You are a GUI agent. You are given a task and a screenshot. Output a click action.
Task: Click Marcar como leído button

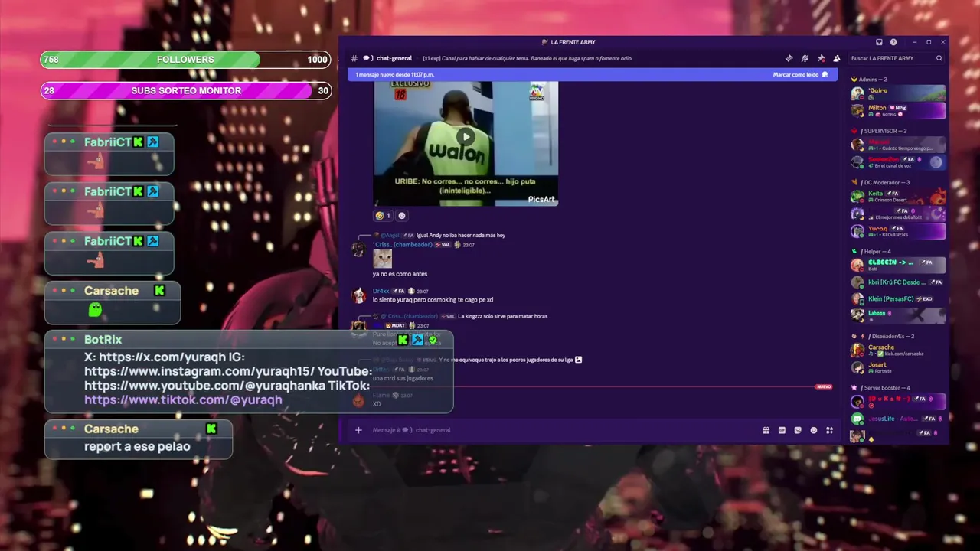tap(800, 74)
